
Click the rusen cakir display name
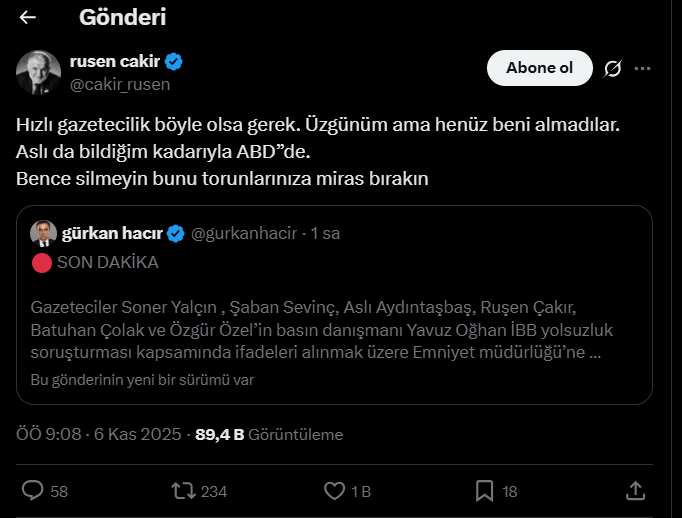click(x=115, y=62)
